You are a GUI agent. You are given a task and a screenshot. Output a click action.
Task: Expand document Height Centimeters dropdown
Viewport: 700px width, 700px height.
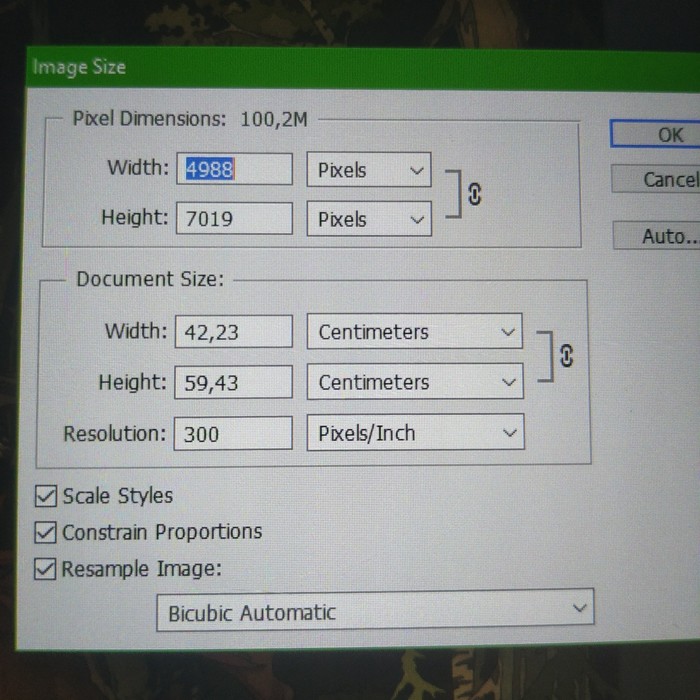coord(414,382)
